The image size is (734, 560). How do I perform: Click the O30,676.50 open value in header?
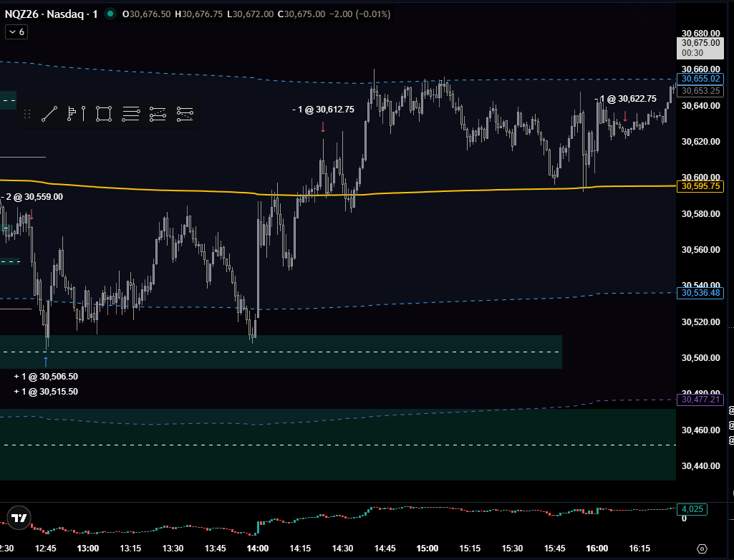pos(147,14)
